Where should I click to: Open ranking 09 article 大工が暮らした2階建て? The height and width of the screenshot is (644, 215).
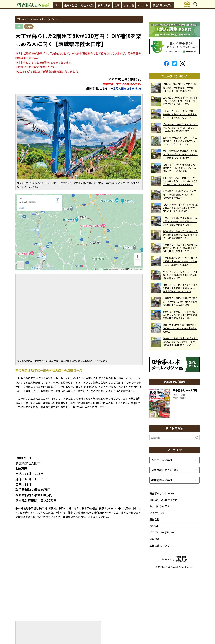(x=180, y=194)
